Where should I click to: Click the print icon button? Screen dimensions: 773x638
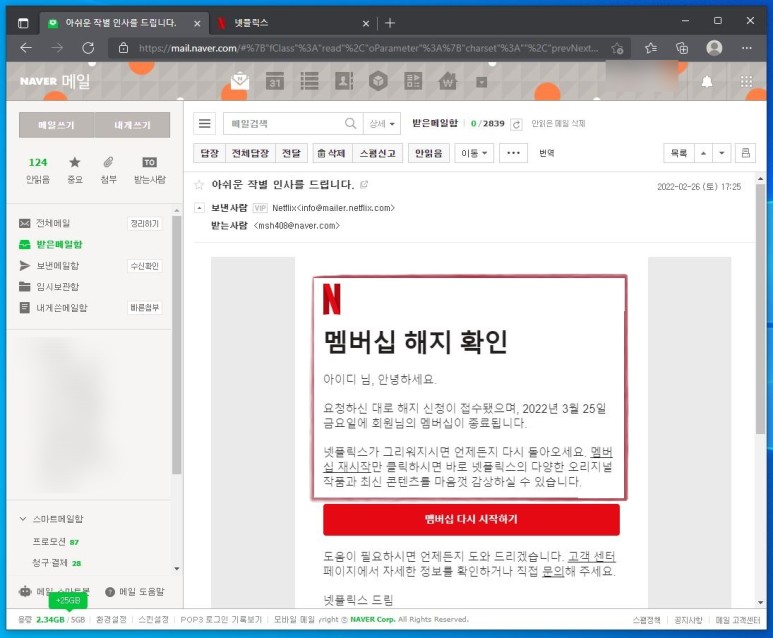[745, 153]
